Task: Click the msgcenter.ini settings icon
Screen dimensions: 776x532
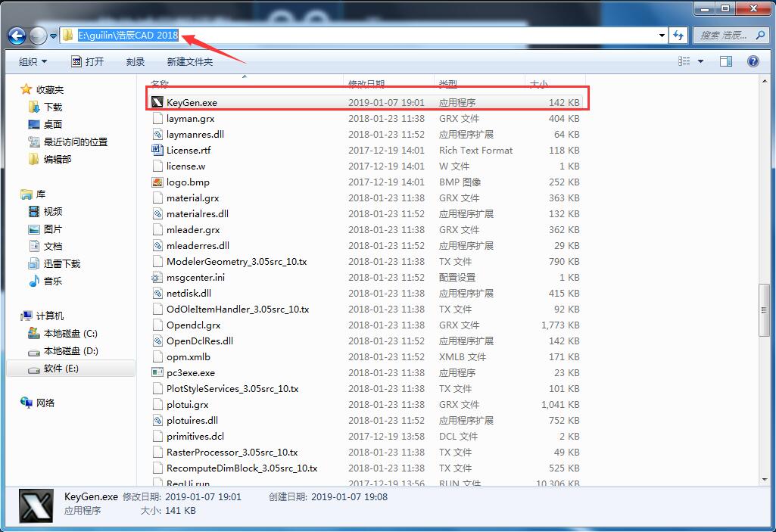Action: tap(157, 277)
